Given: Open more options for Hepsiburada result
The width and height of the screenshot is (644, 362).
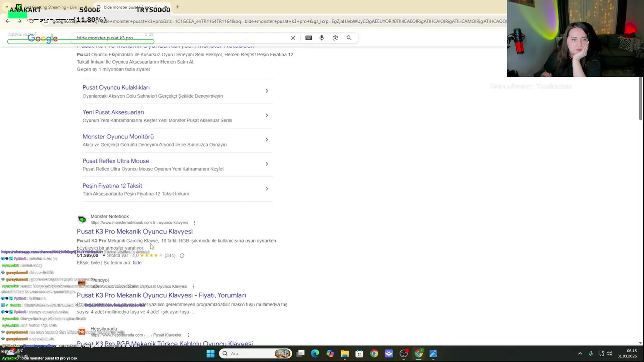Looking at the screenshot, I should click(188, 335).
